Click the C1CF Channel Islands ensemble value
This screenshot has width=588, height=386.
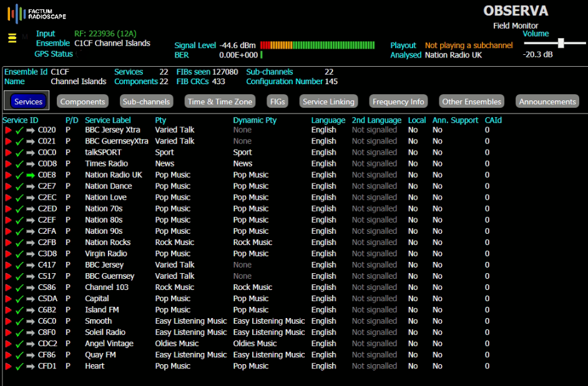point(112,43)
